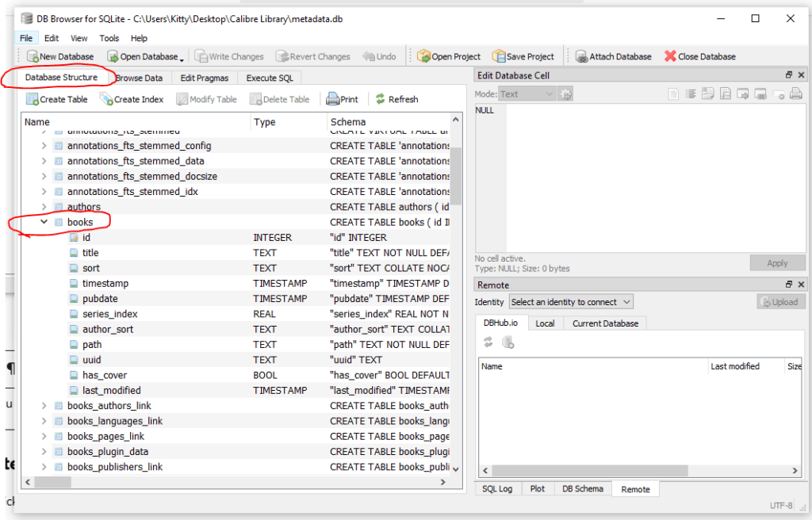
Task: Click the Attach Database icon
Action: (x=582, y=56)
